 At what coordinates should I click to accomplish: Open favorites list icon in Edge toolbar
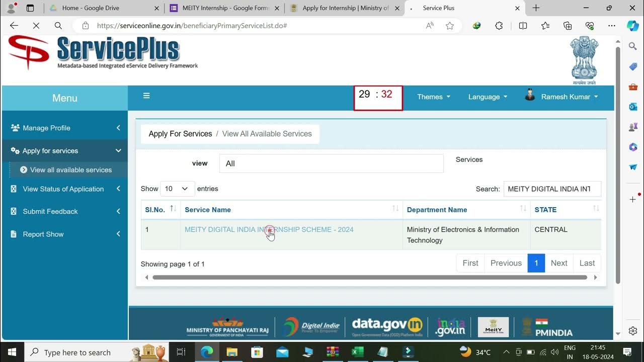(x=545, y=26)
